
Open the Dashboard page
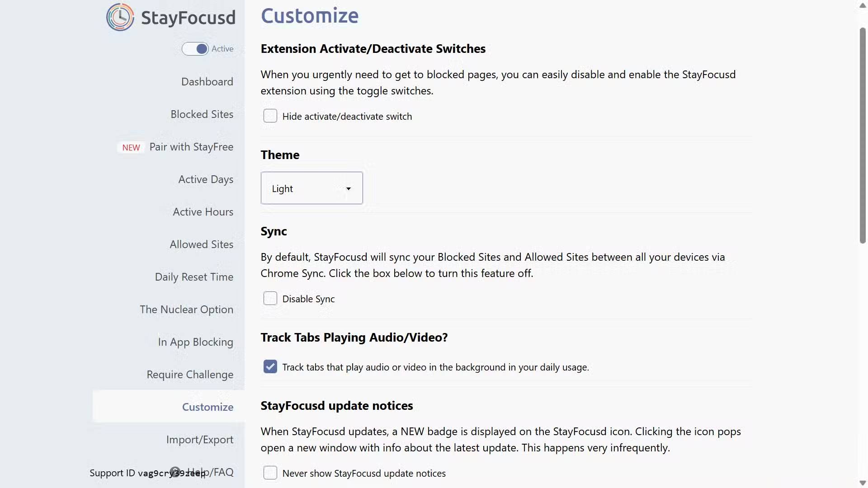pyautogui.click(x=207, y=82)
